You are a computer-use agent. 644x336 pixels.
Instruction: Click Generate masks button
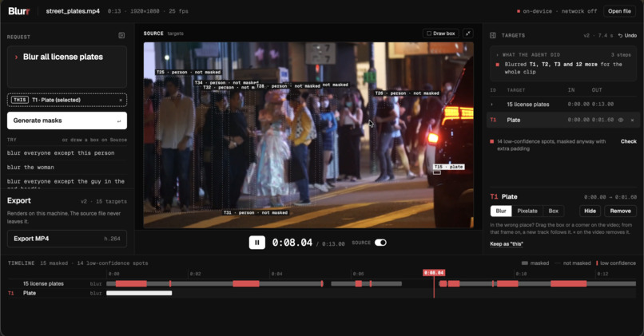[x=67, y=121]
